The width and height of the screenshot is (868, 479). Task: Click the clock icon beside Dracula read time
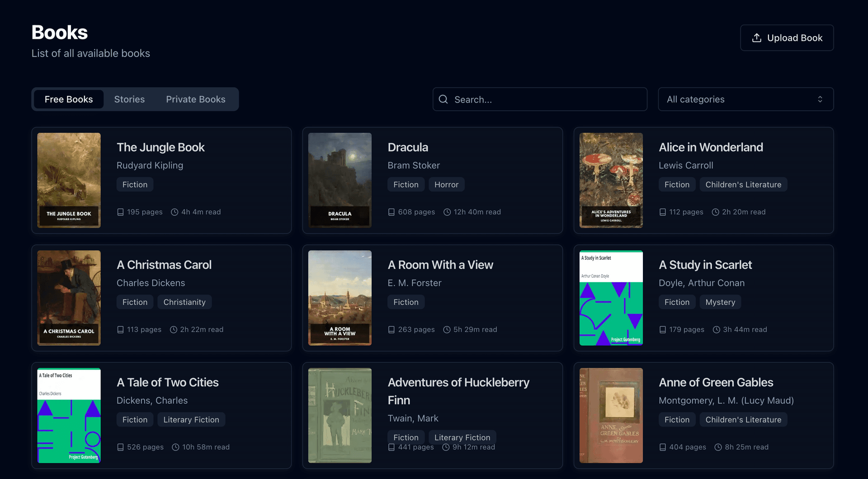[447, 212]
